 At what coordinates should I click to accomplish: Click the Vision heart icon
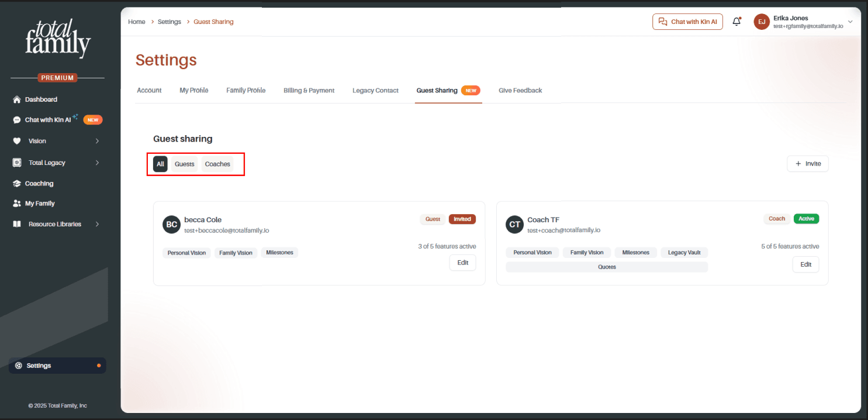point(17,141)
